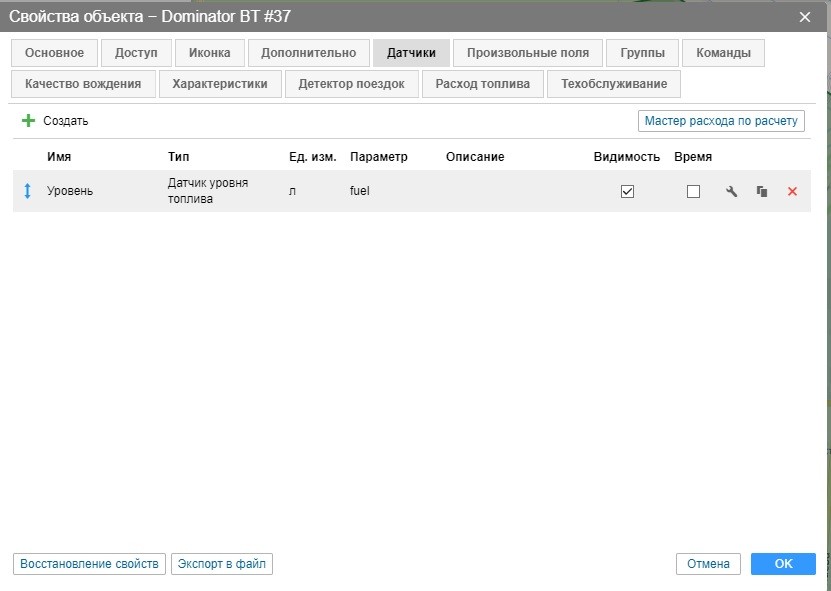
Task: Click Экспорт в файл button
Action: pos(222,564)
